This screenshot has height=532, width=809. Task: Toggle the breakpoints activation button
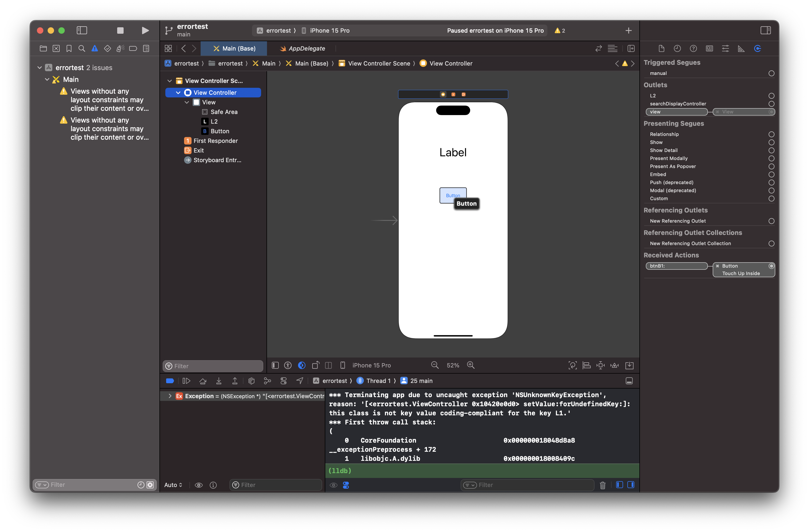170,381
